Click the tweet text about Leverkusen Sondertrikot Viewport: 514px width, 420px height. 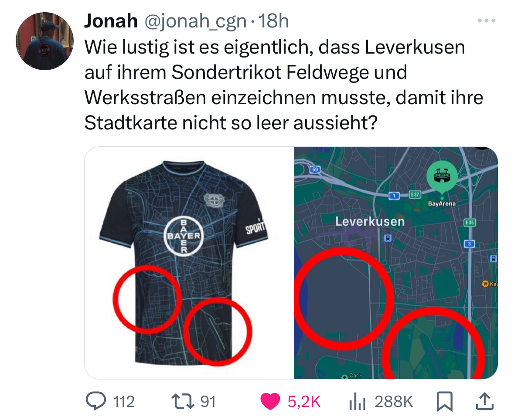[284, 85]
